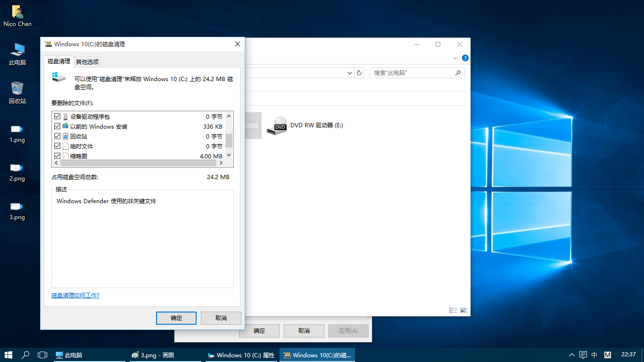The height and width of the screenshot is (362, 644).
Task: Click the file list scroll-up arrow
Action: point(229,116)
